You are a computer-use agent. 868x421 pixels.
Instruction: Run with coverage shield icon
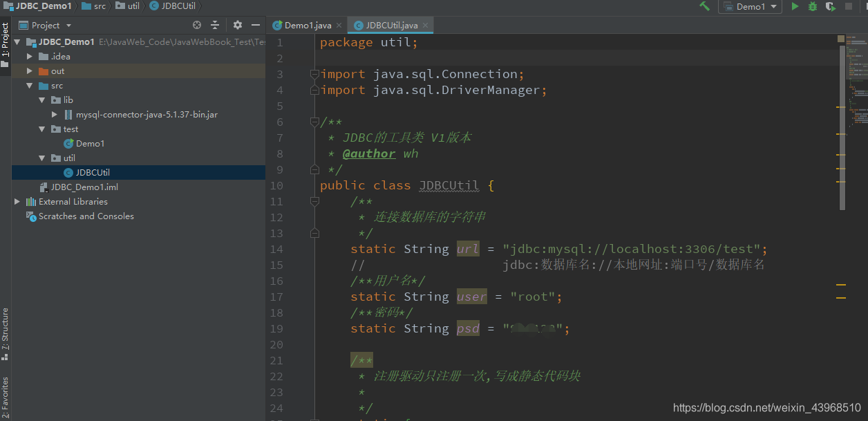pos(830,6)
